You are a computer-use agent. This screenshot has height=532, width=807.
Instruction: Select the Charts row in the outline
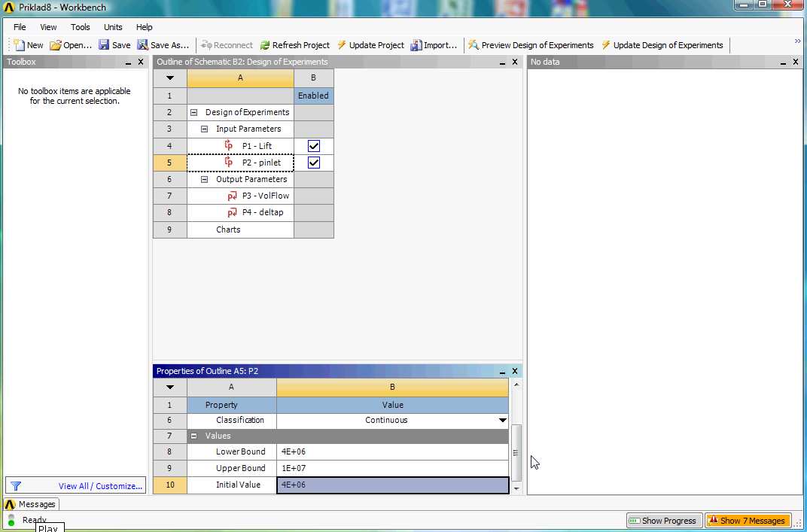coord(240,230)
